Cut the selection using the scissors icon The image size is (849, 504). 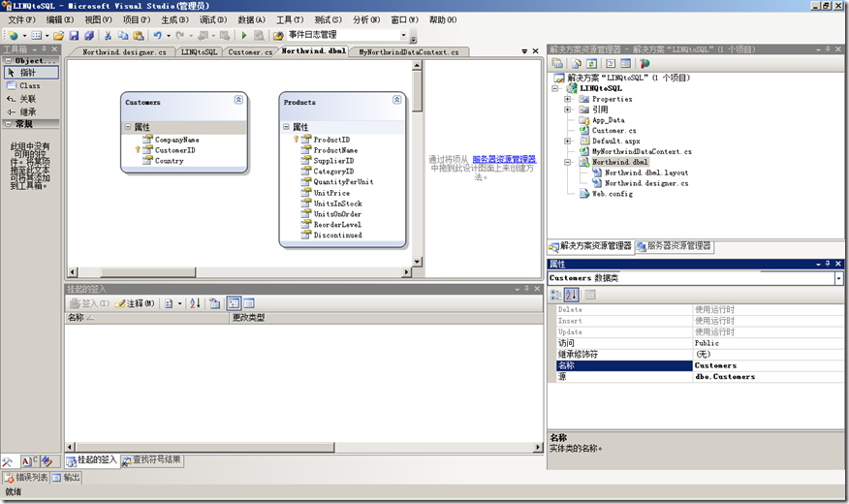coord(108,36)
